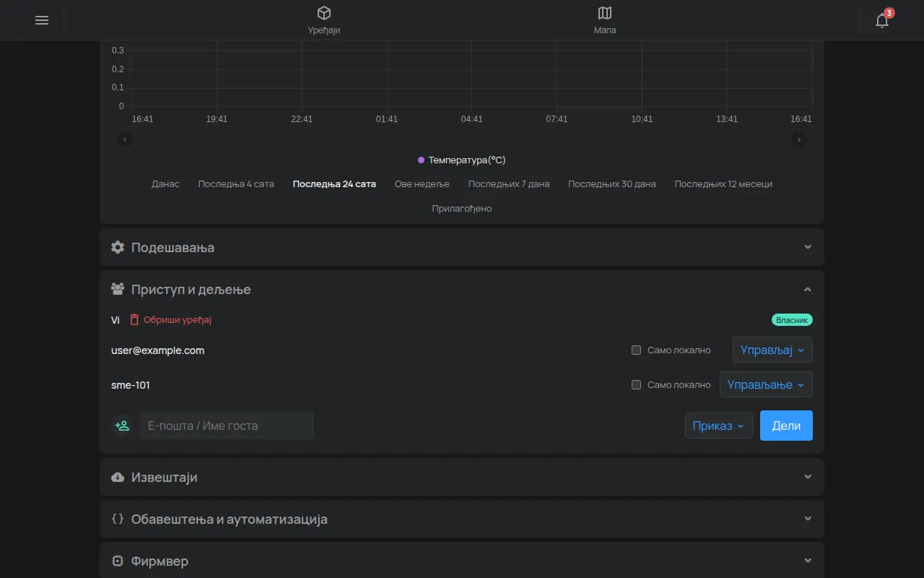Enable Само локално for user@example.com
This screenshot has width=924, height=578.
tap(636, 350)
